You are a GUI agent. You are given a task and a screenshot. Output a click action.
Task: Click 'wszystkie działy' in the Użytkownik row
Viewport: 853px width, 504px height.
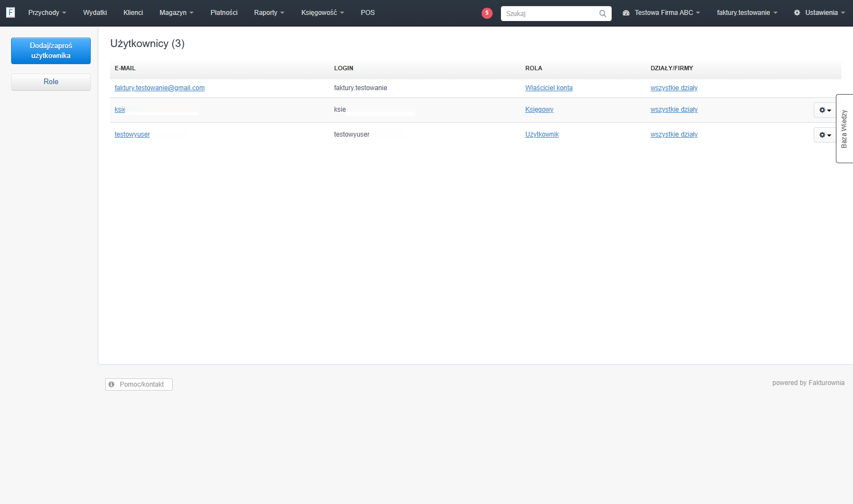[674, 134]
